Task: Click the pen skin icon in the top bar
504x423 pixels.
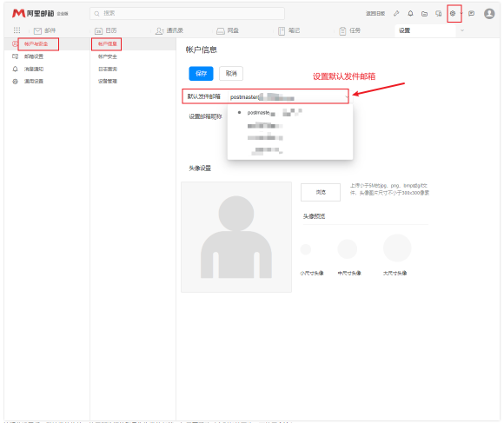Action: (x=396, y=14)
